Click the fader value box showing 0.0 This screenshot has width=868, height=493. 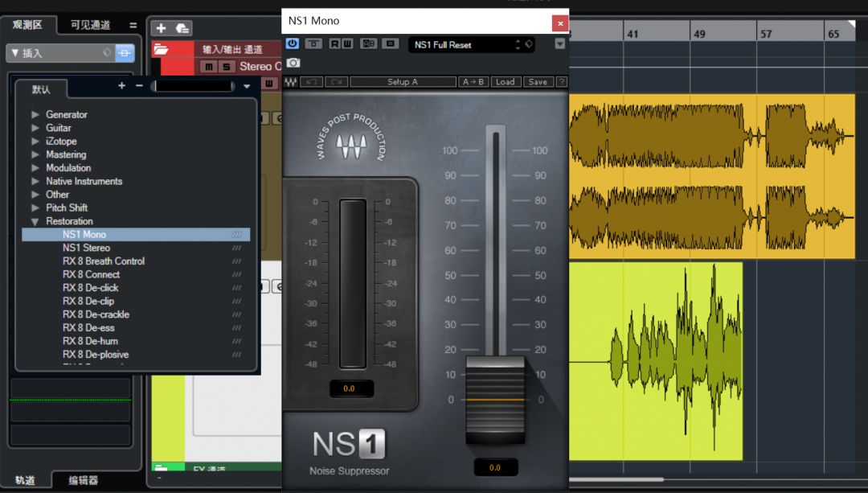tap(495, 467)
